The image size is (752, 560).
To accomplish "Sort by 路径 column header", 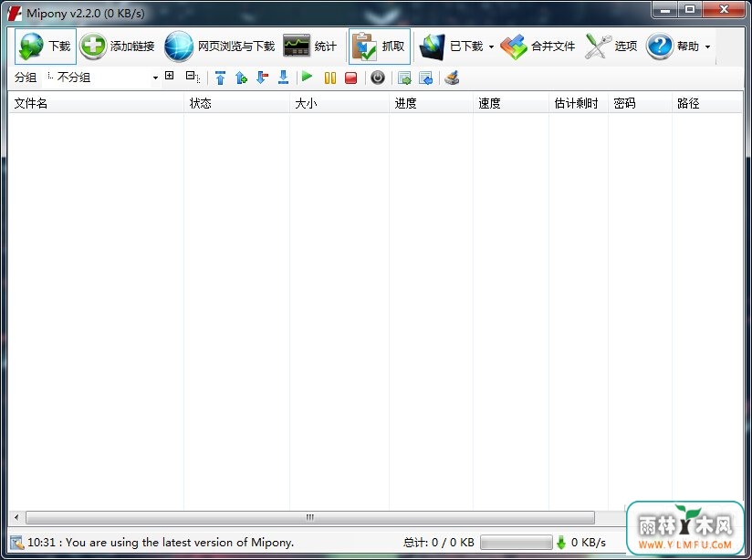I will pos(707,103).
